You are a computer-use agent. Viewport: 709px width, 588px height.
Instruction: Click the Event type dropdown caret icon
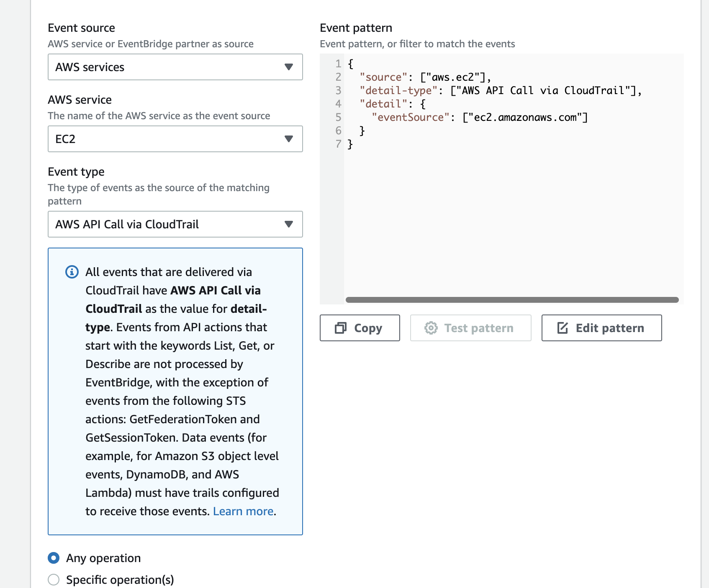289,225
